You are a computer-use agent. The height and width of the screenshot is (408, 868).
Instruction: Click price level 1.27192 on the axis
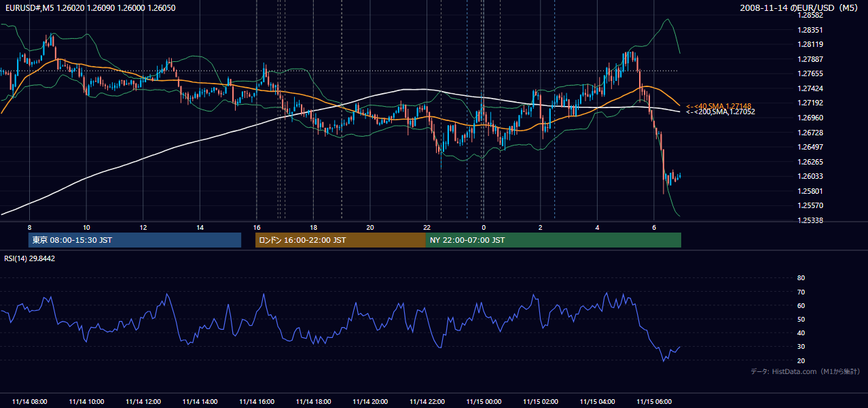pos(810,103)
